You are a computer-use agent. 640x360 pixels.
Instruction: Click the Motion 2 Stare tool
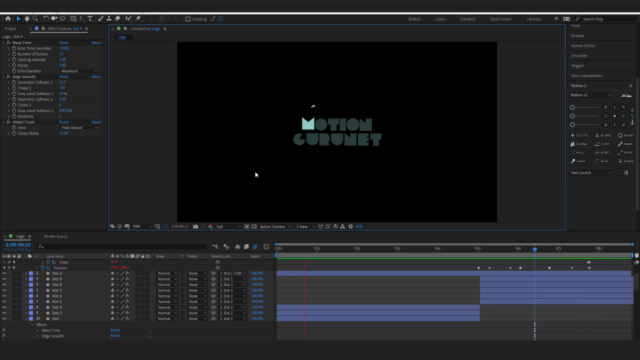pos(626,161)
